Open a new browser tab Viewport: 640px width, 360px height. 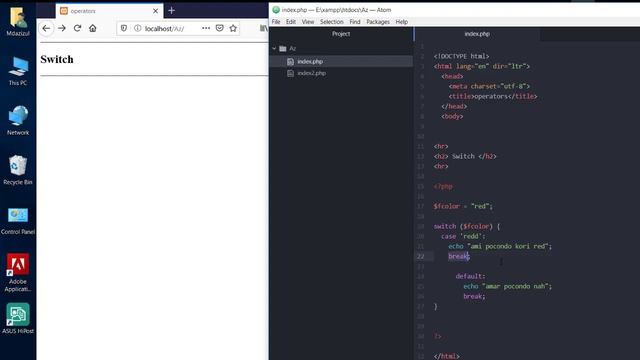click(x=171, y=11)
